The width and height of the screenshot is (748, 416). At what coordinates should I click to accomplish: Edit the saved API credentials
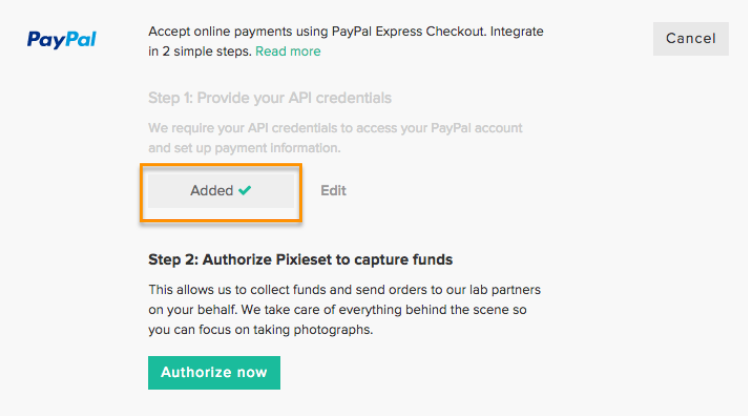click(x=333, y=190)
